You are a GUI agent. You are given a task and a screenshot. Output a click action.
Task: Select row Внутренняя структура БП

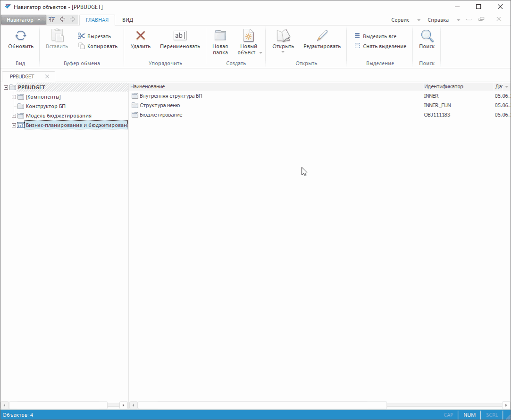click(x=319, y=96)
